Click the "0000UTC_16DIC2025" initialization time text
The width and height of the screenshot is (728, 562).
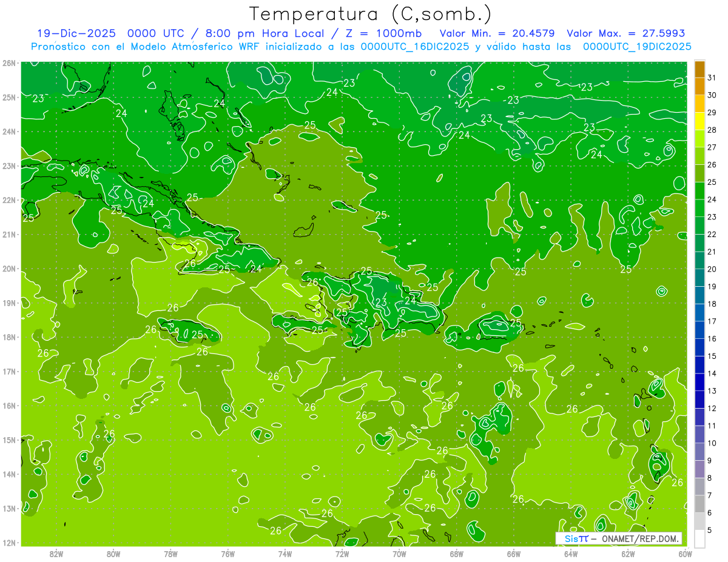coord(415,47)
